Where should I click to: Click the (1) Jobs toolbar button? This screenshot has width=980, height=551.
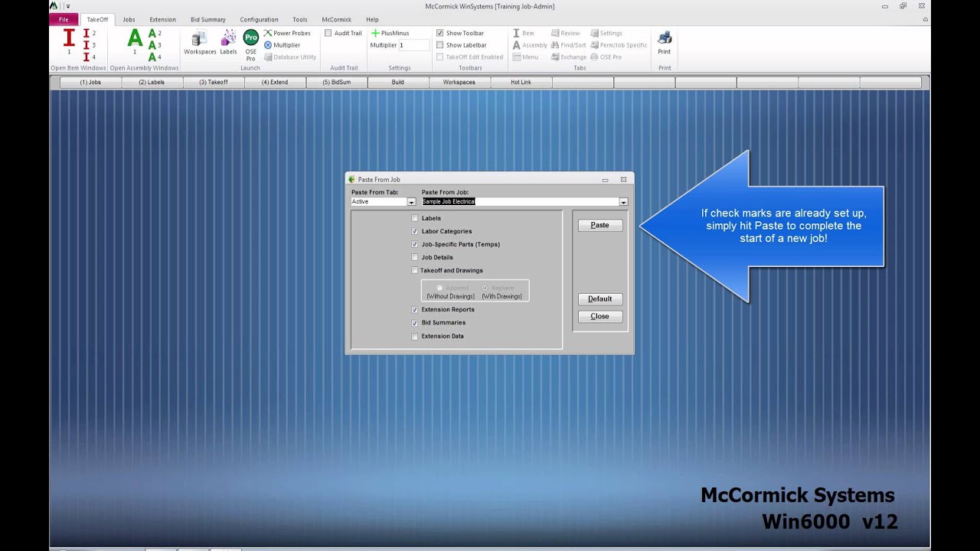click(x=90, y=82)
